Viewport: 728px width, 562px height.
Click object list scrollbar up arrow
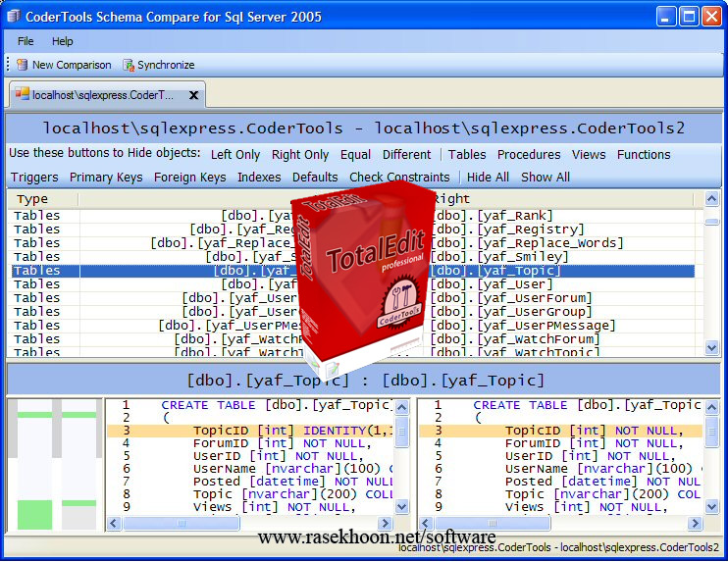coord(711,199)
